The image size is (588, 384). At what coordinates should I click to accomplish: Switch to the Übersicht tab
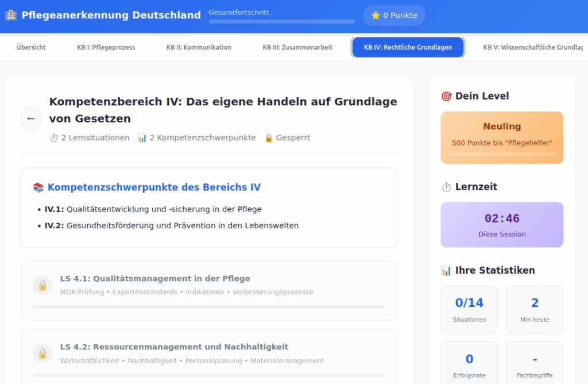click(x=31, y=47)
